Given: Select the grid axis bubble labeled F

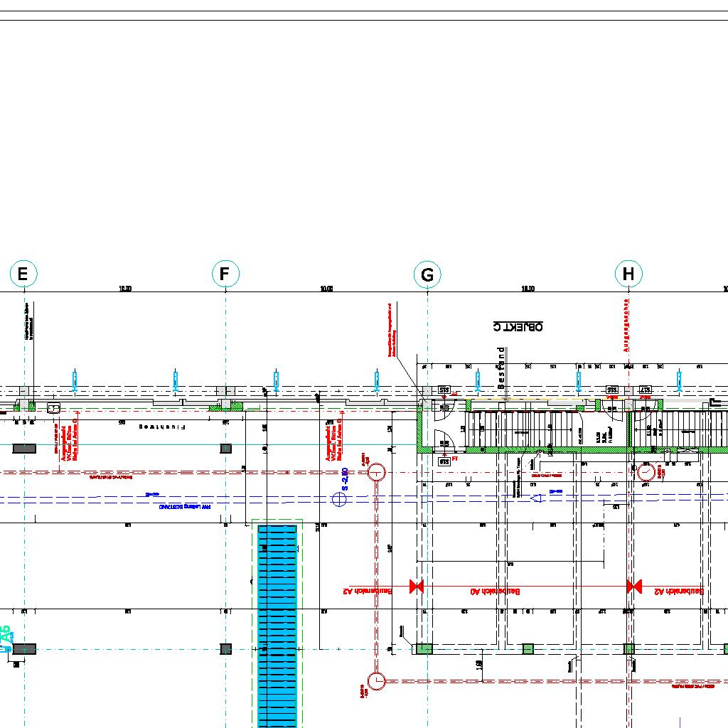Looking at the screenshot, I should [x=225, y=274].
